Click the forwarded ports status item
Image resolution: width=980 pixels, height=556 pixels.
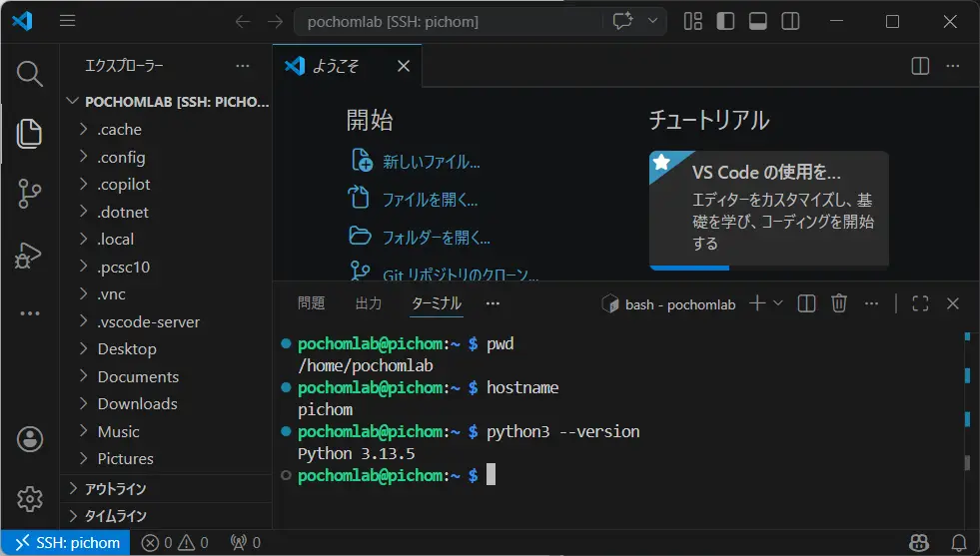(x=245, y=543)
